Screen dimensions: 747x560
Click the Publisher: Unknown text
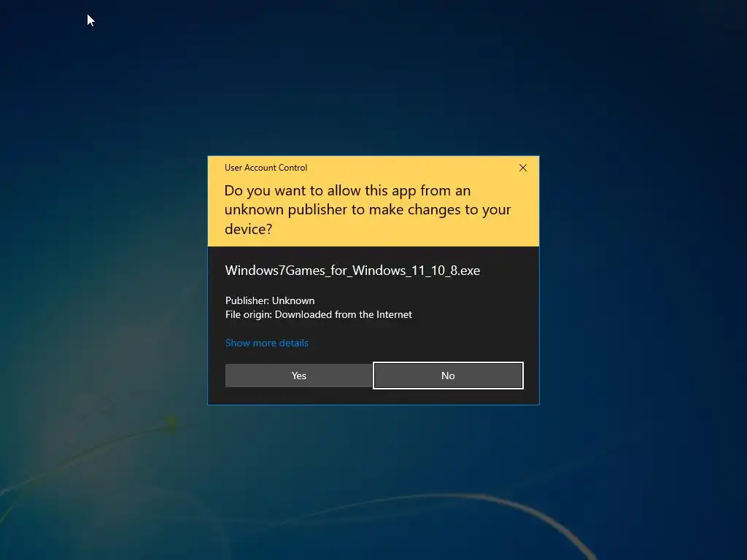click(x=270, y=300)
